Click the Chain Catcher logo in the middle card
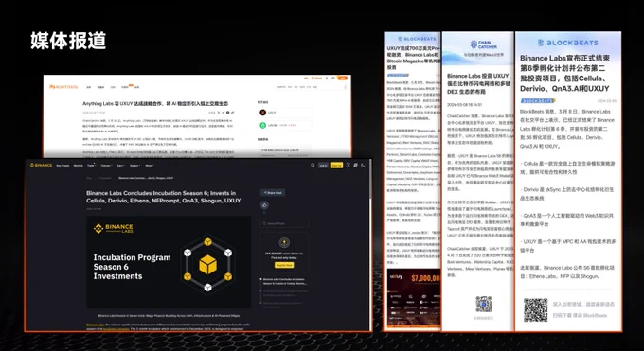The image size is (644, 351). pyautogui.click(x=483, y=44)
